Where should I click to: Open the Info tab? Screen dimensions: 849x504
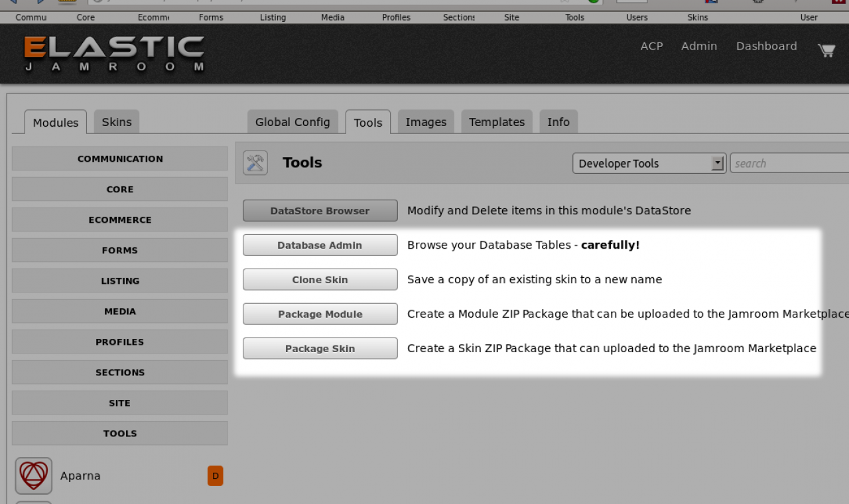click(558, 122)
